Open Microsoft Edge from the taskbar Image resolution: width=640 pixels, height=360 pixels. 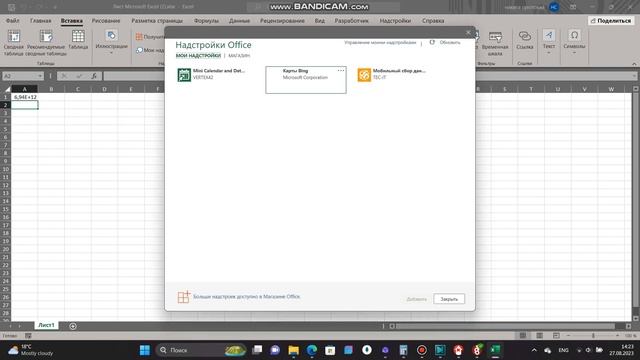(x=312, y=350)
